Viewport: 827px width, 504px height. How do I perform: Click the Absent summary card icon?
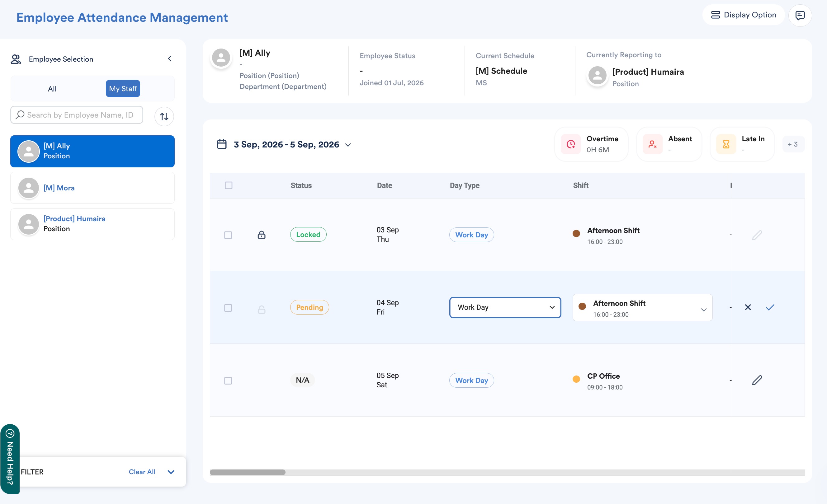click(x=652, y=144)
